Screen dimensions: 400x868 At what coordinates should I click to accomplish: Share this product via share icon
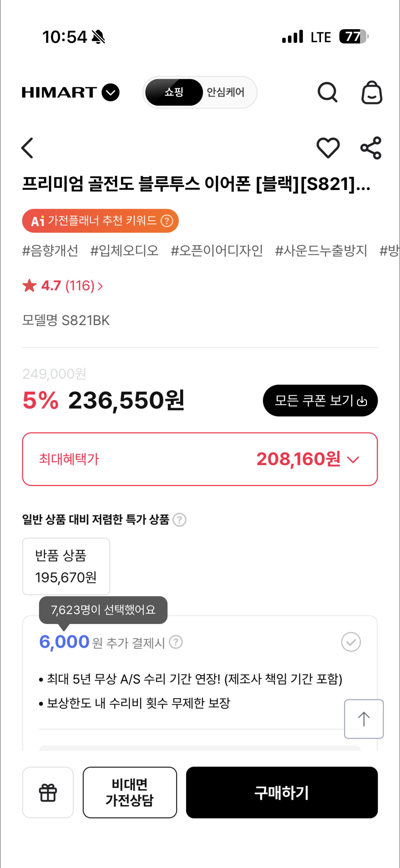(x=371, y=148)
